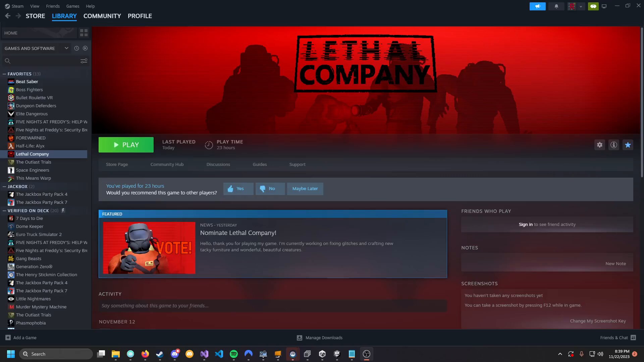Viewport: 644px width, 362px height.
Task: Switch to the PROFILE tab
Action: pyautogui.click(x=140, y=16)
